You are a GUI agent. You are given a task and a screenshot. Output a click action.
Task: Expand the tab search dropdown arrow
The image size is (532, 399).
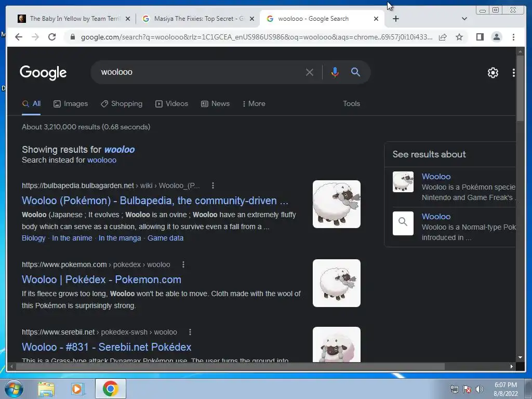coord(464,19)
